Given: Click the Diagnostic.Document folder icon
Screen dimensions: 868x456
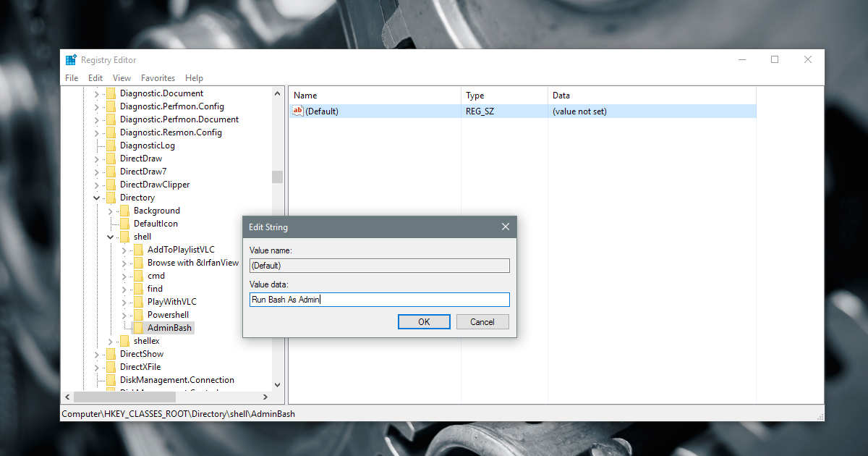Looking at the screenshot, I should click(x=110, y=93).
